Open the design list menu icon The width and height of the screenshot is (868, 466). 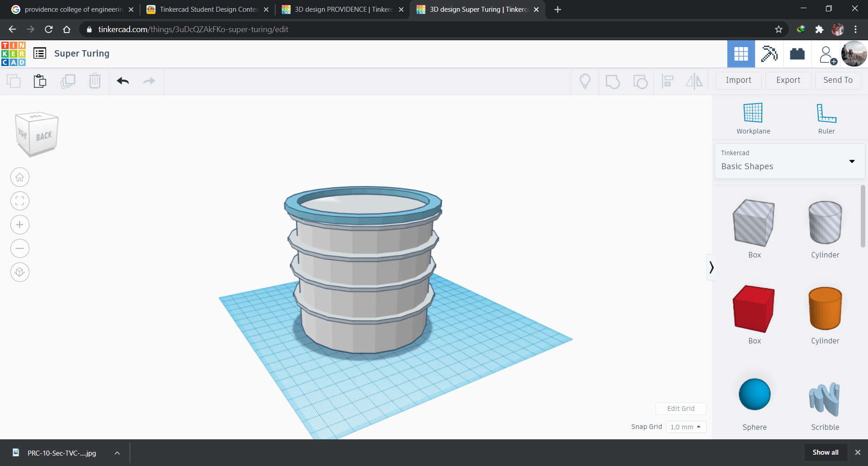pos(40,53)
